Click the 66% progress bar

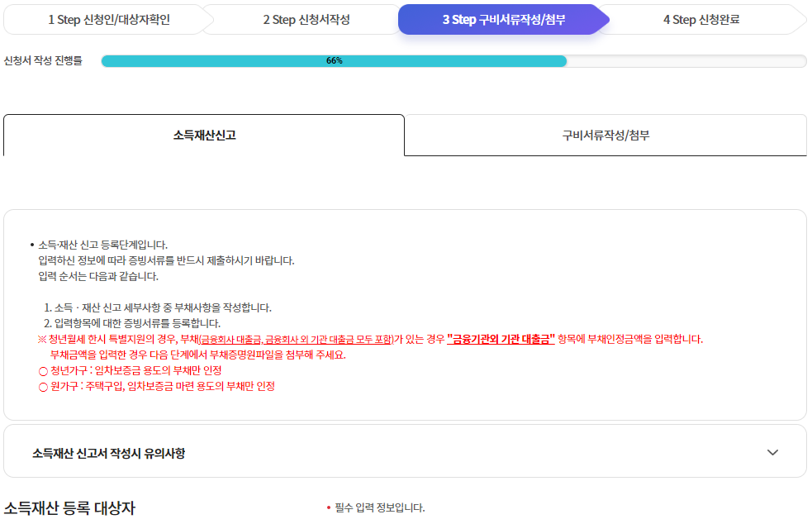click(334, 60)
